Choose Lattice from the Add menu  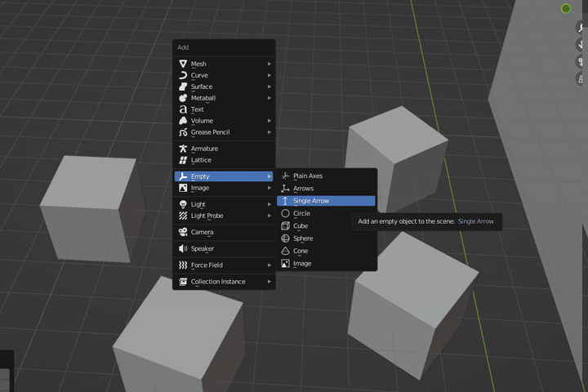[x=224, y=160]
